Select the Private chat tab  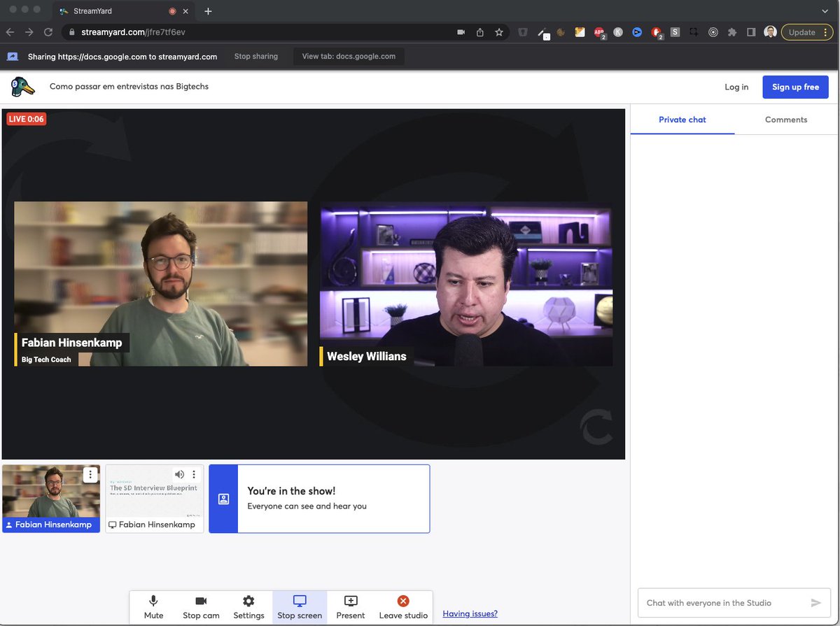point(682,120)
